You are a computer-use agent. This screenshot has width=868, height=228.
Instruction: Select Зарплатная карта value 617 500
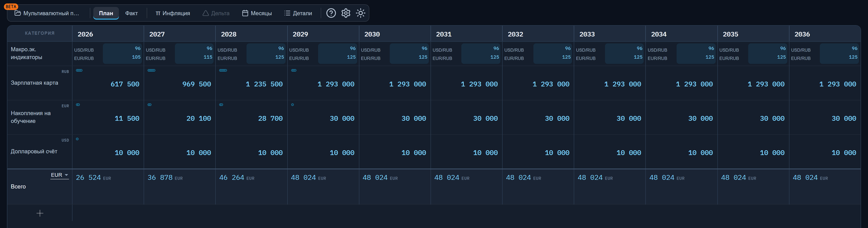point(125,84)
